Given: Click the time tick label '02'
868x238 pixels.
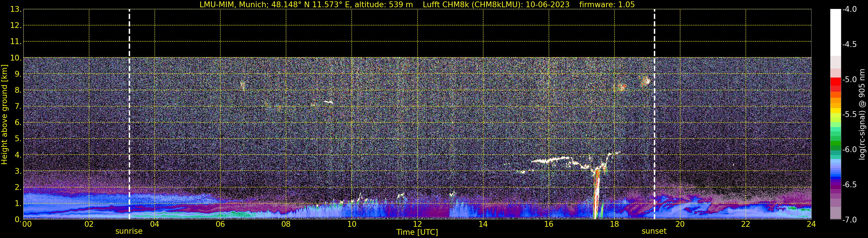Looking at the screenshot, I should (x=89, y=224).
